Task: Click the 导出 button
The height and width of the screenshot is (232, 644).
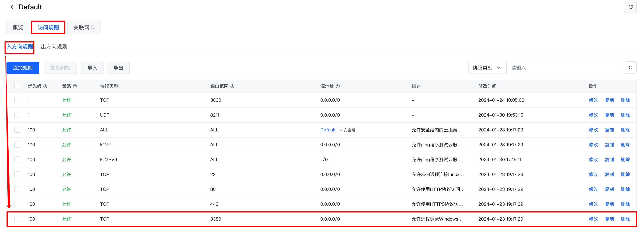Action: click(118, 68)
